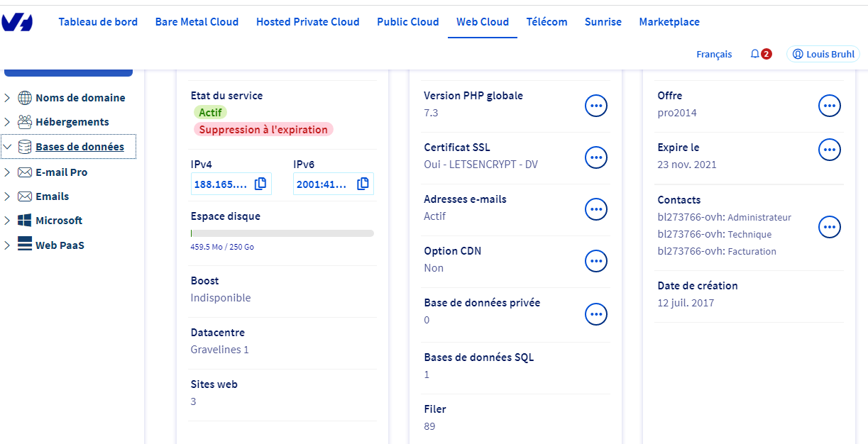Viewport: 868px width, 444px height.
Task: Copy the IPv4 address
Action: point(260,184)
